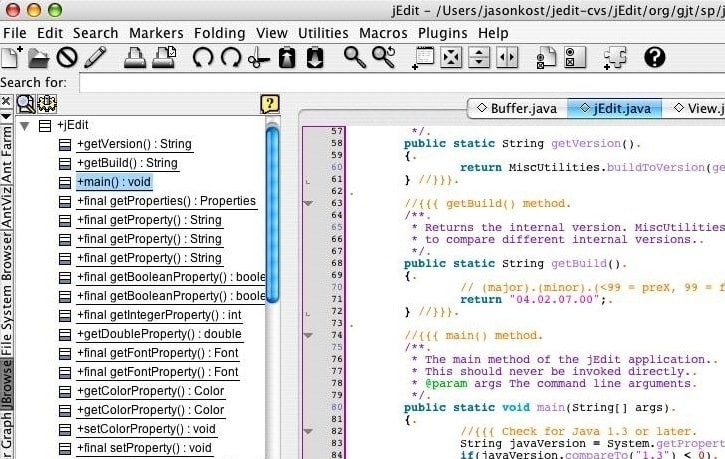Open the Folding menu
The width and height of the screenshot is (725, 459).
[218, 33]
